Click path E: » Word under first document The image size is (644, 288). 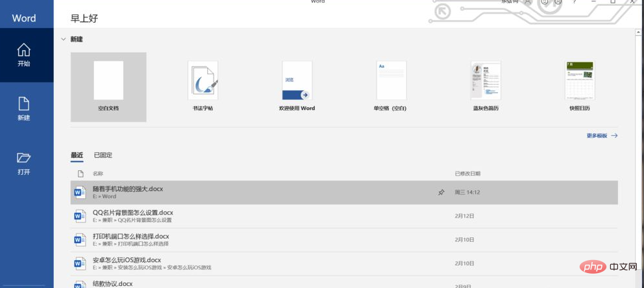click(105, 196)
